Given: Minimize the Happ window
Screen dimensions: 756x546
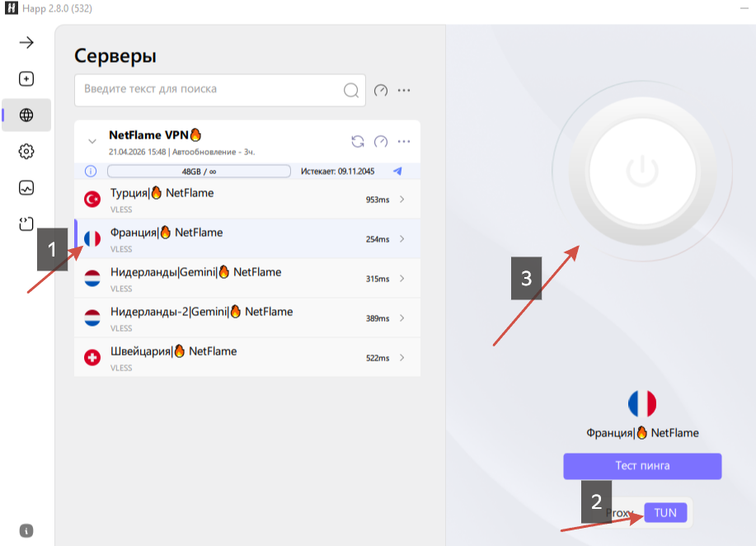Looking at the screenshot, I should point(744,8).
